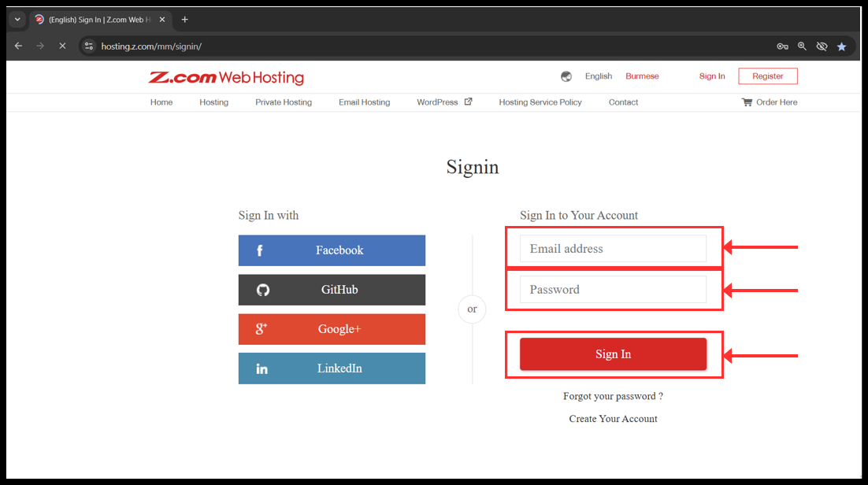Screen dimensions: 868x485
Task: Click the GitHub octocat icon
Action: (x=263, y=290)
